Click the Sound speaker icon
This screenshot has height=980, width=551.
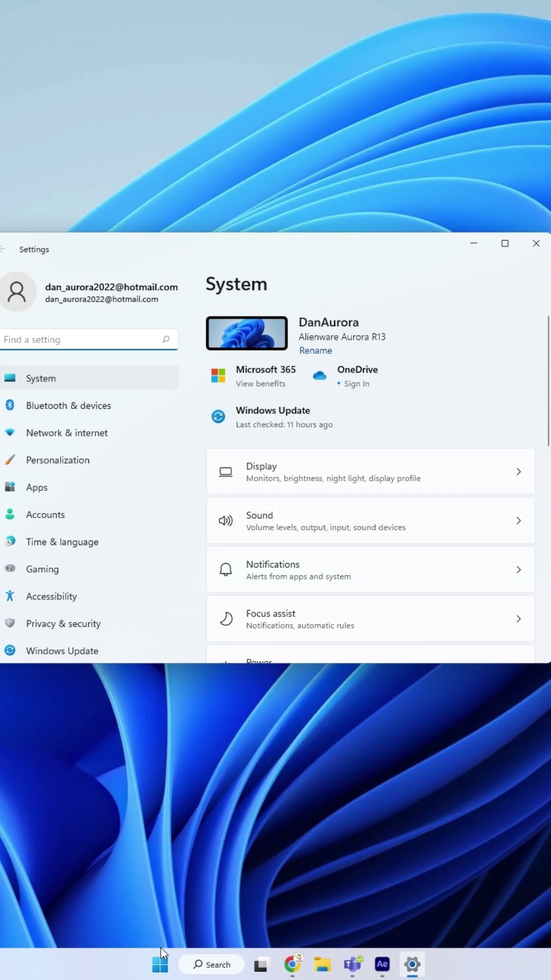226,521
